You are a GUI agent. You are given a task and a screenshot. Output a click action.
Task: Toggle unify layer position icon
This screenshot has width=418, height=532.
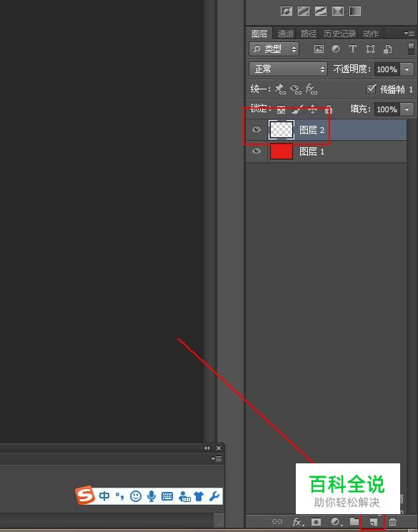tap(280, 89)
